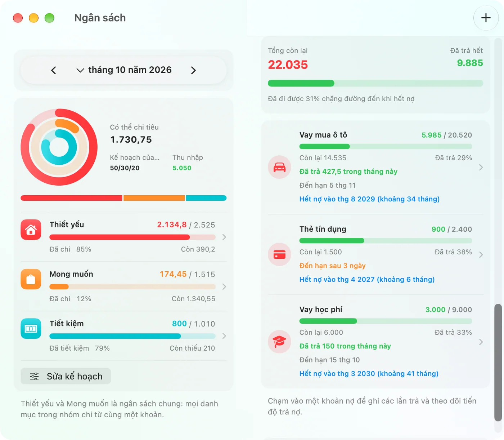The width and height of the screenshot is (504, 440).
Task: Click the 'tháng 10 năm 2026' label
Action: (x=130, y=70)
